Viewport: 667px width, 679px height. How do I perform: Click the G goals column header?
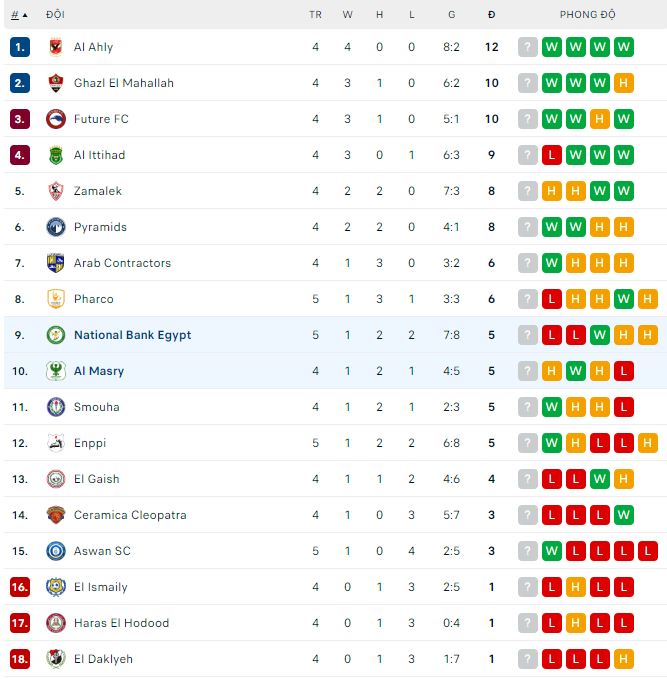tap(452, 15)
